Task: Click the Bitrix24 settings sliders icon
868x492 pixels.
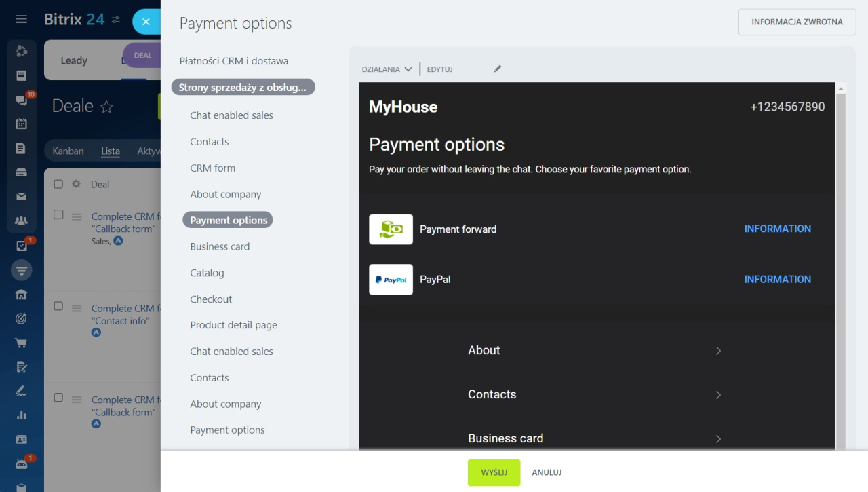Action: [x=116, y=20]
